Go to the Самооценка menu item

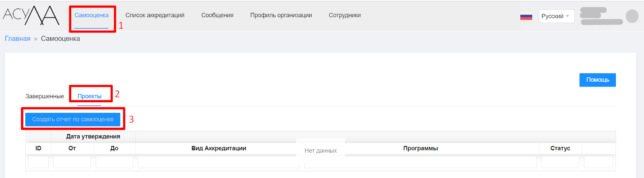click(91, 15)
